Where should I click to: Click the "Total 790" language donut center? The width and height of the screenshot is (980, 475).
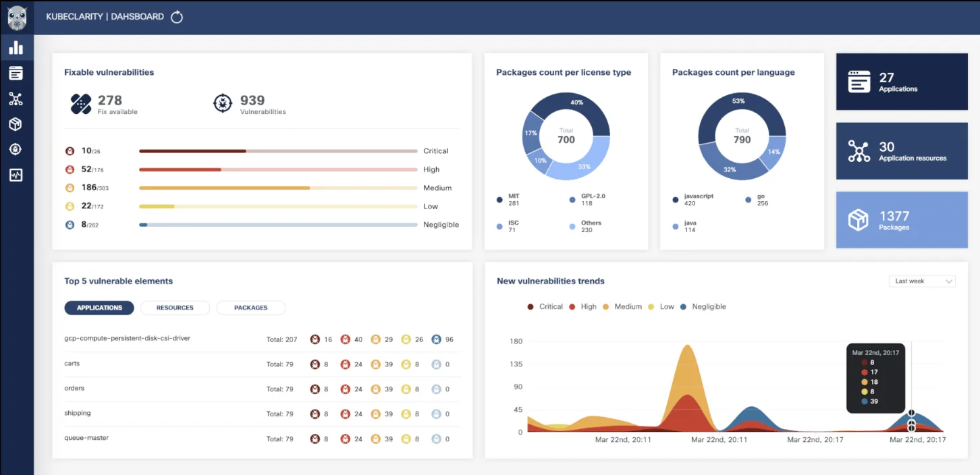point(742,136)
